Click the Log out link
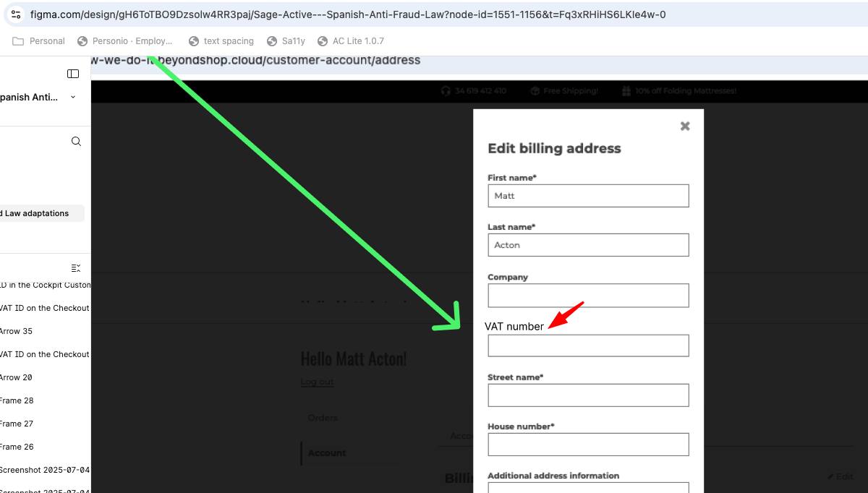The image size is (868, 493). 317,382
